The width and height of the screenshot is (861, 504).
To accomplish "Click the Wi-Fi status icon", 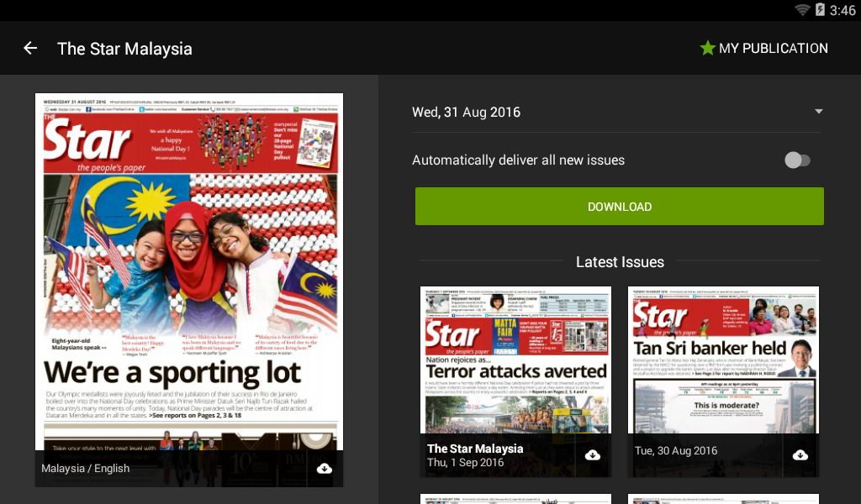I will 802,10.
